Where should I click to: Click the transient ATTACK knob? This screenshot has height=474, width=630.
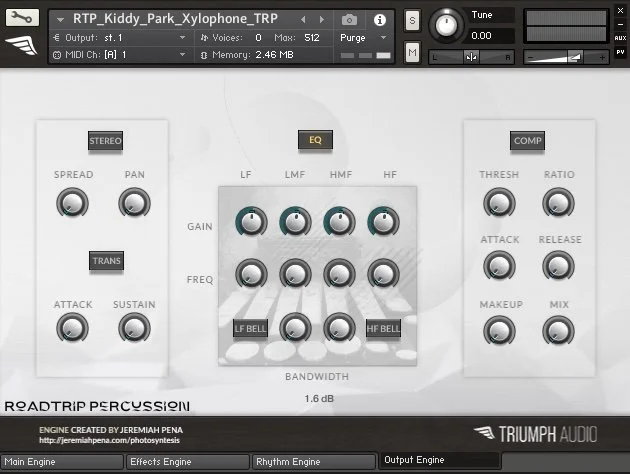[72, 328]
